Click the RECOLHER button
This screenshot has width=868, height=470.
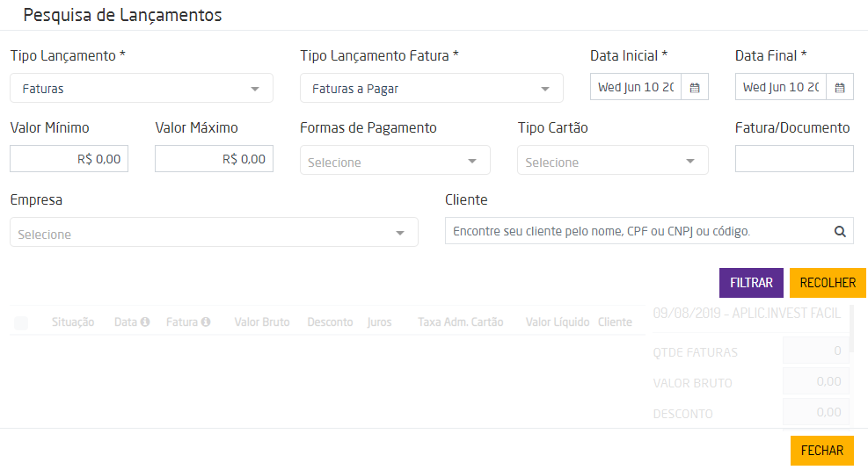828,283
